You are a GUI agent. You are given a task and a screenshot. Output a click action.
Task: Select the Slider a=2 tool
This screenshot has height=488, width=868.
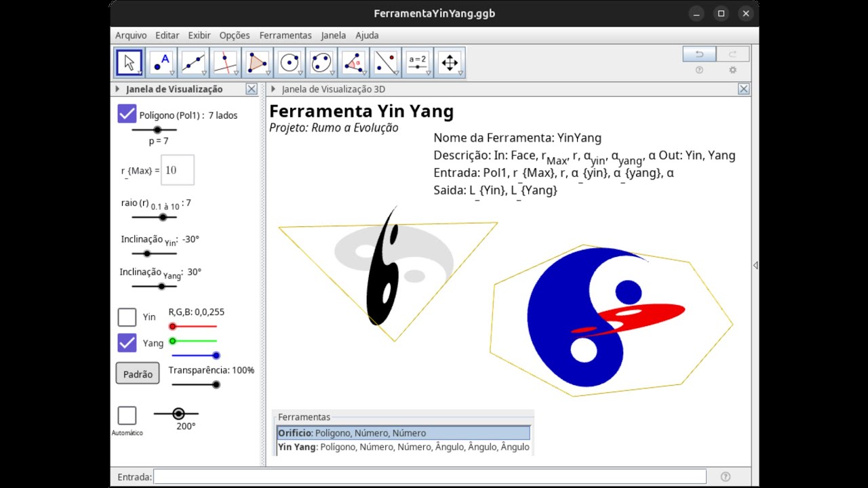click(x=418, y=63)
